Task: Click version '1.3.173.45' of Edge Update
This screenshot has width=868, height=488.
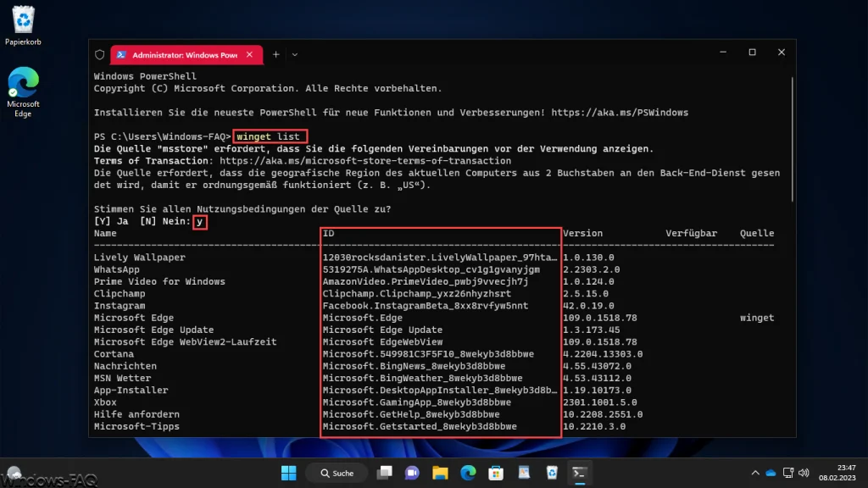Action: (x=591, y=330)
